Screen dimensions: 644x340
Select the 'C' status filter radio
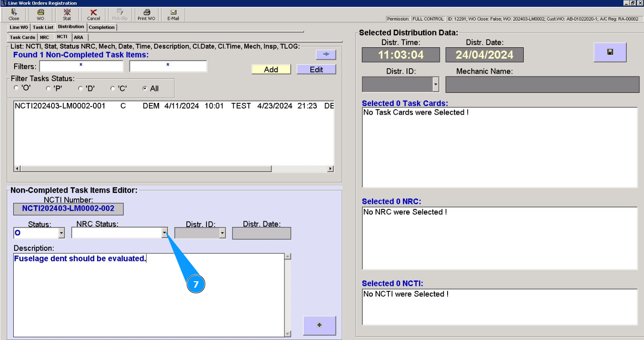tap(113, 88)
